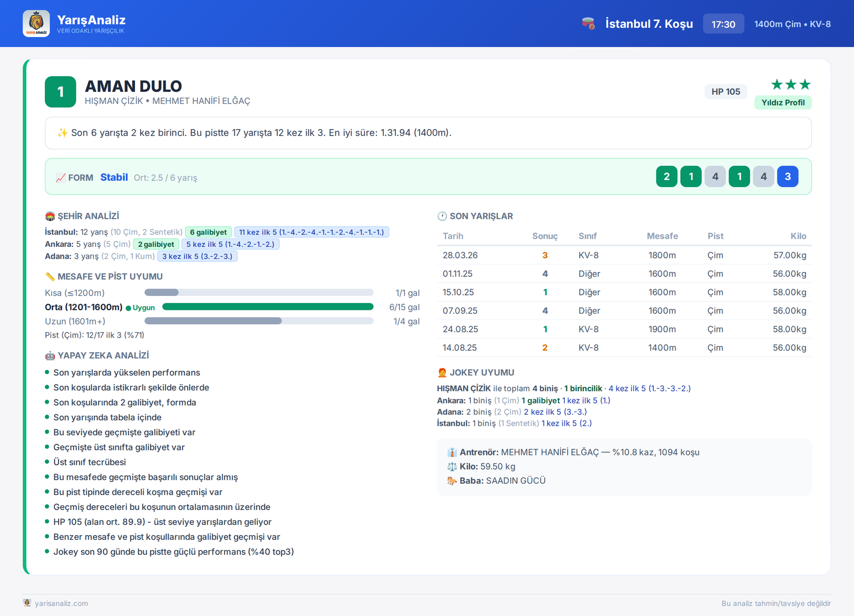Click the chart icon next to FORM
The height and width of the screenshot is (616, 854).
click(x=61, y=178)
